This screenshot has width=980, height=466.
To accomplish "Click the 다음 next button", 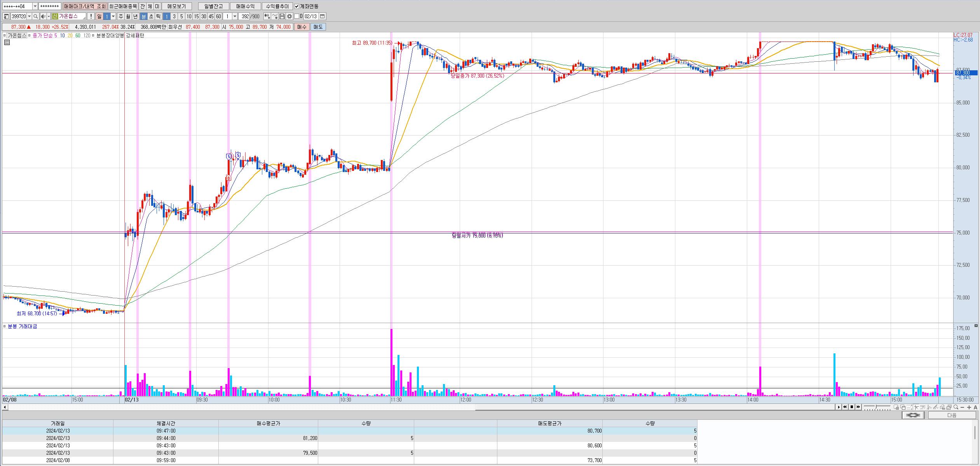I will [x=952, y=415].
